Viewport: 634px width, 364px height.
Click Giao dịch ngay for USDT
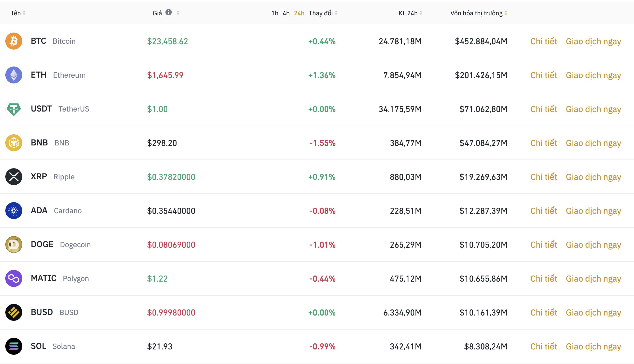(593, 109)
